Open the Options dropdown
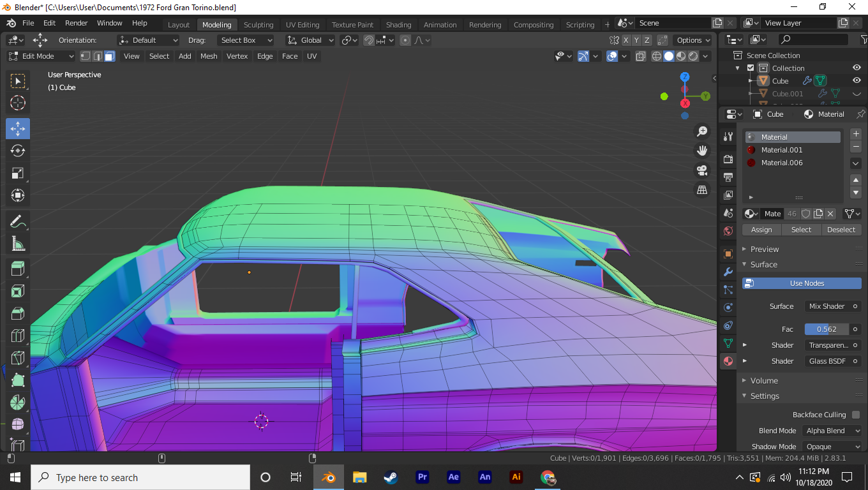Image resolution: width=868 pixels, height=490 pixels. pyautogui.click(x=692, y=40)
